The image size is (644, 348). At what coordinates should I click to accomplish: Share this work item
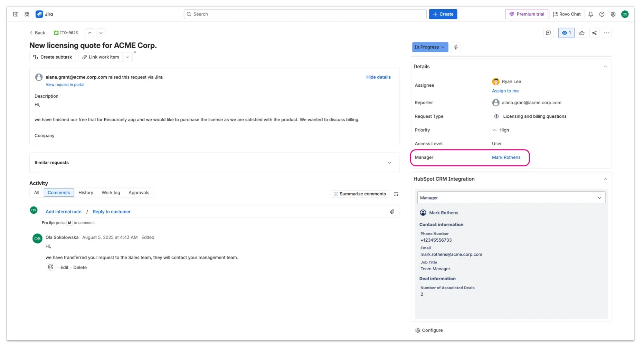(594, 33)
